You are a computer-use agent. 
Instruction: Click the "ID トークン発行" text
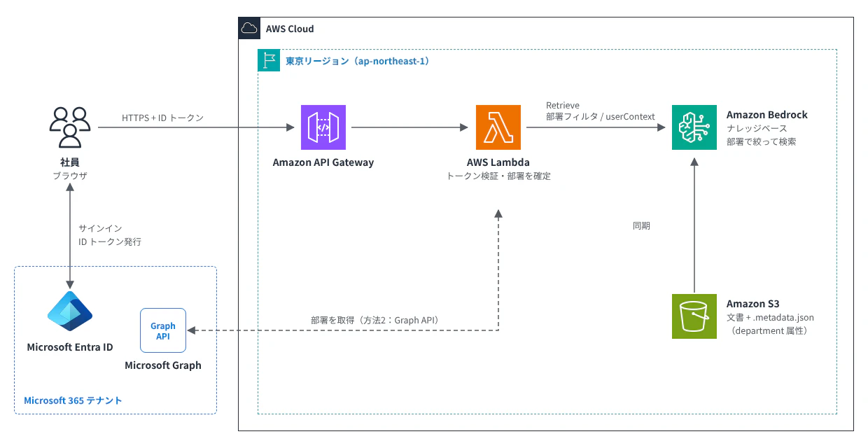[x=110, y=242]
